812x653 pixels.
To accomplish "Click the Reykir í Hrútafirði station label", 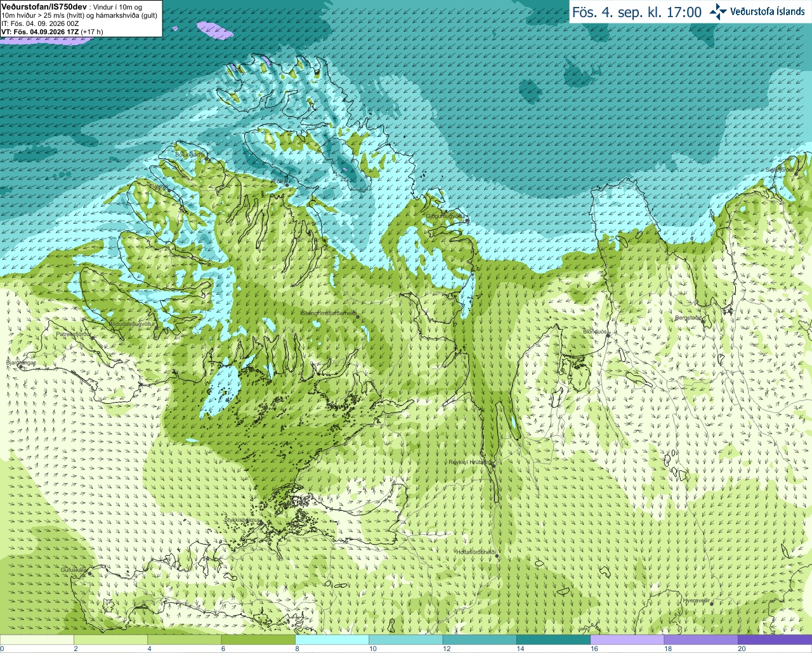I will (469, 462).
